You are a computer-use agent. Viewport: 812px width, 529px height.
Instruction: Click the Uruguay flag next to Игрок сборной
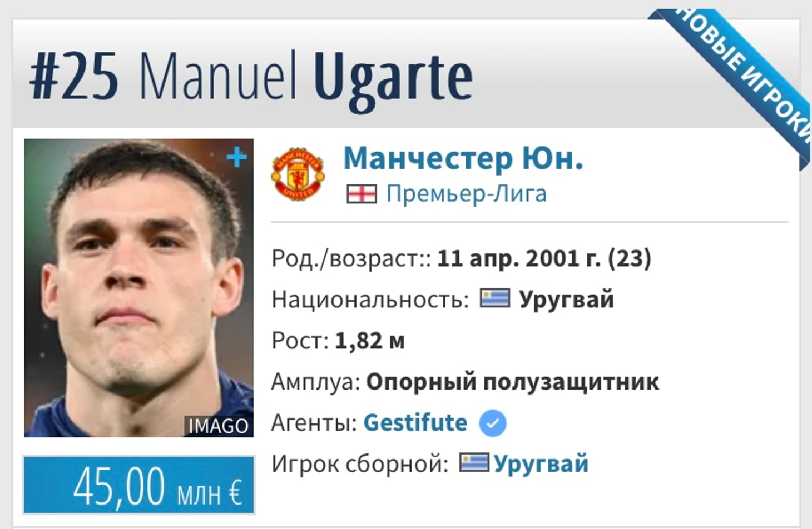tap(474, 462)
